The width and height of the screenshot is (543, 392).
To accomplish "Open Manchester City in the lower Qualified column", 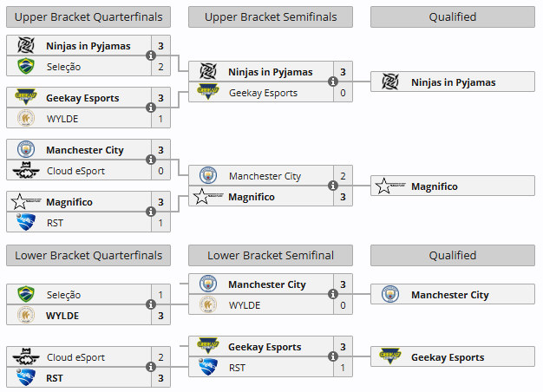I will point(453,295).
